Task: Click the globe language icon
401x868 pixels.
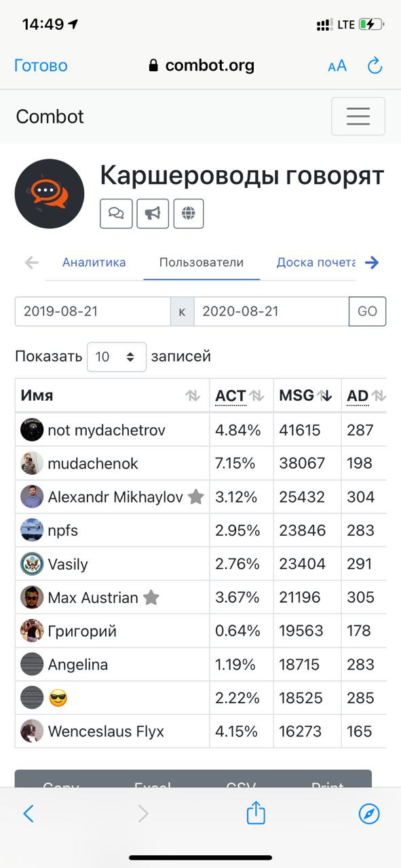Action: [189, 214]
